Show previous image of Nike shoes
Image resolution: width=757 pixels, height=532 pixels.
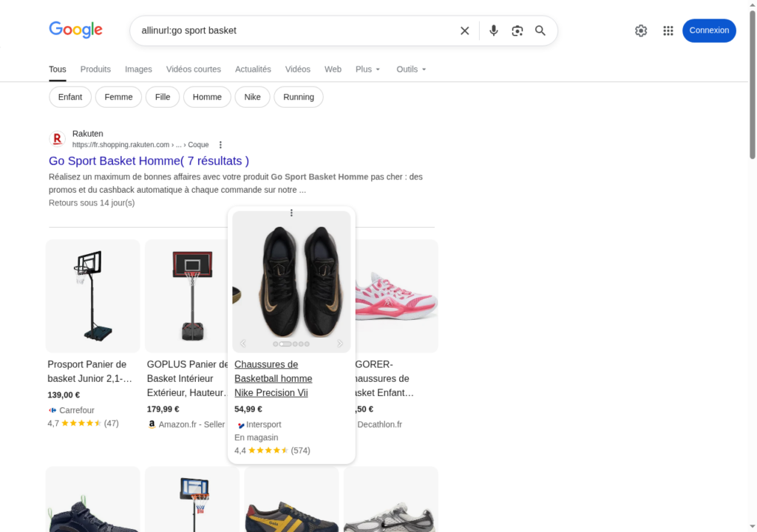coord(243,344)
